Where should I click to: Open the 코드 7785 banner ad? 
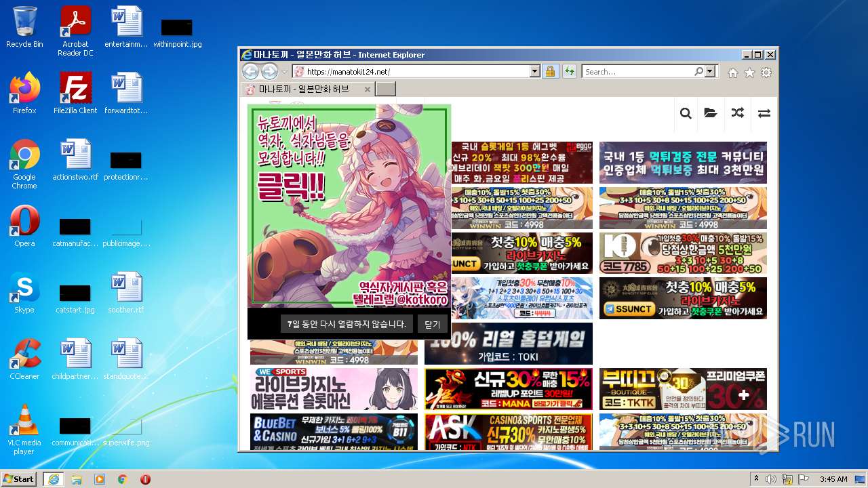pos(683,253)
